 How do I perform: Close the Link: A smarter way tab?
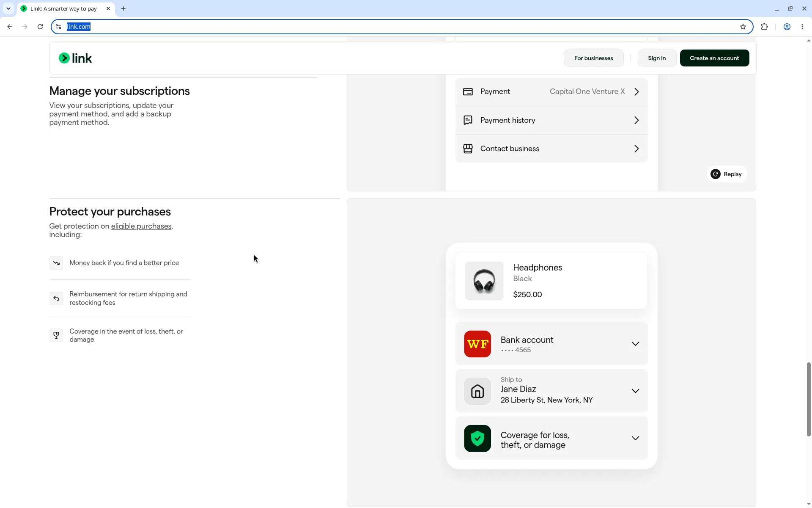[108, 8]
